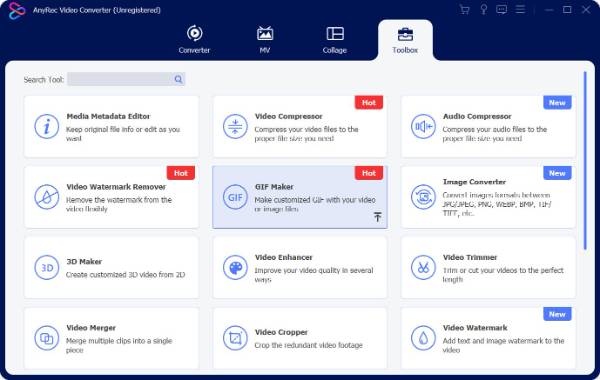This screenshot has height=380, width=600.
Task: Click New badge on Video Watermark
Action: pyautogui.click(x=557, y=314)
